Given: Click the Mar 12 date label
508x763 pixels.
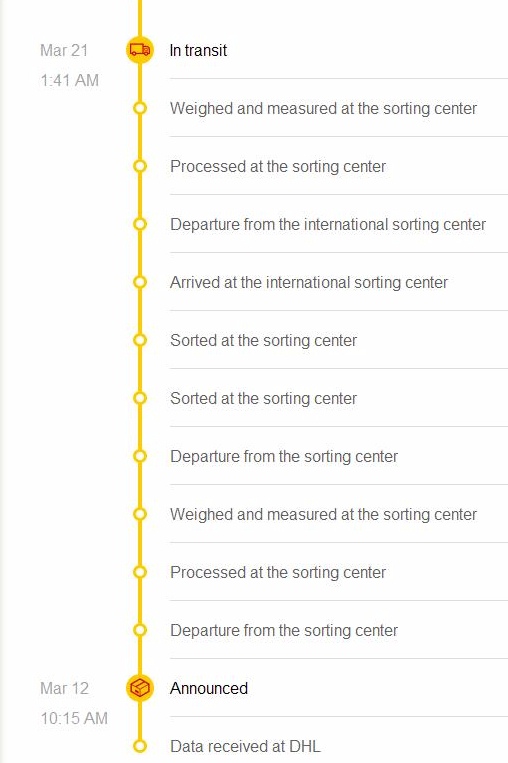Looking at the screenshot, I should pos(64,688).
